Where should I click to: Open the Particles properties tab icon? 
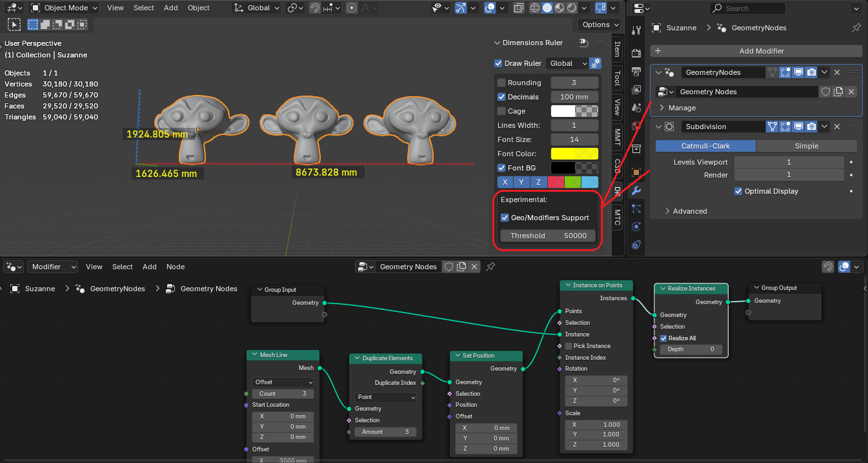tap(637, 208)
